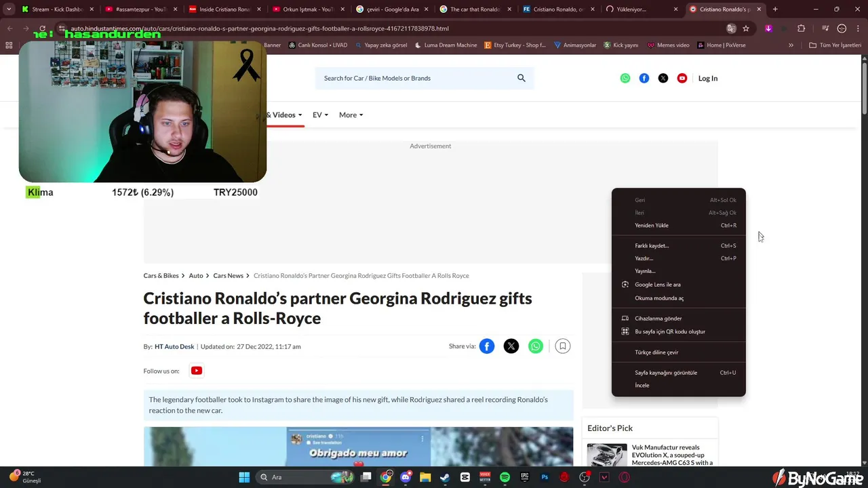This screenshot has height=488, width=868.
Task: Open the tab search arrow at the top left
Action: tap(9, 9)
